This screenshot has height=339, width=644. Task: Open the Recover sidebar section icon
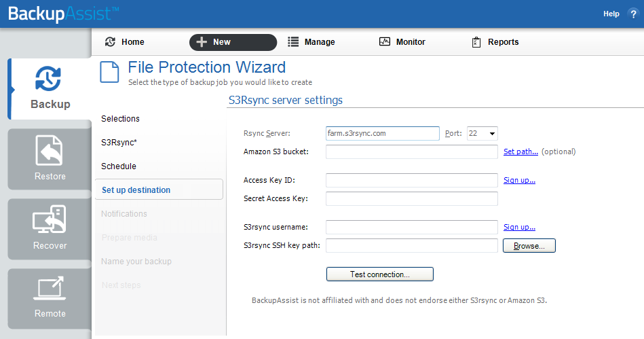point(50,219)
